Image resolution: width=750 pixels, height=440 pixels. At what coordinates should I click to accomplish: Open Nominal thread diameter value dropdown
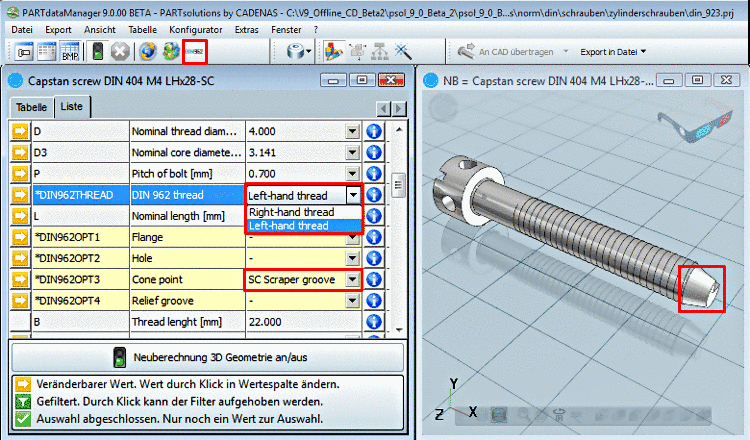[353, 131]
